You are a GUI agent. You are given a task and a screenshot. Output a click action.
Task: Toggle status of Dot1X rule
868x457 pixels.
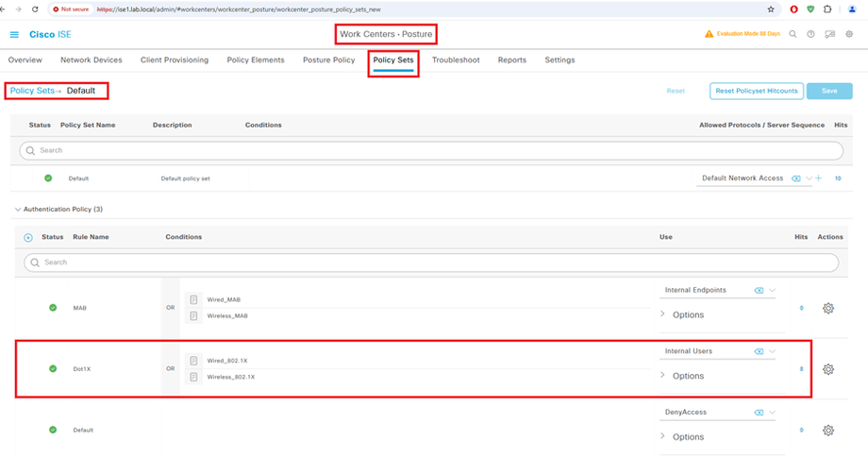point(53,368)
